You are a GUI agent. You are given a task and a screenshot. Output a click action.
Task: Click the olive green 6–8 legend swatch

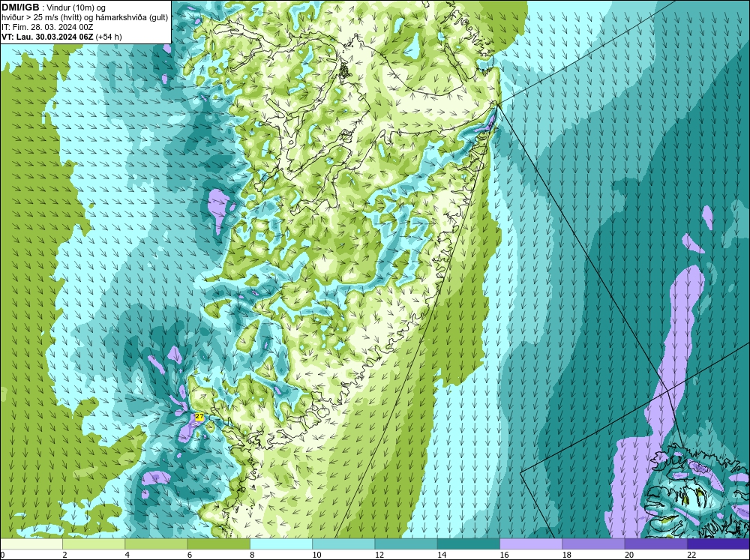(218, 544)
